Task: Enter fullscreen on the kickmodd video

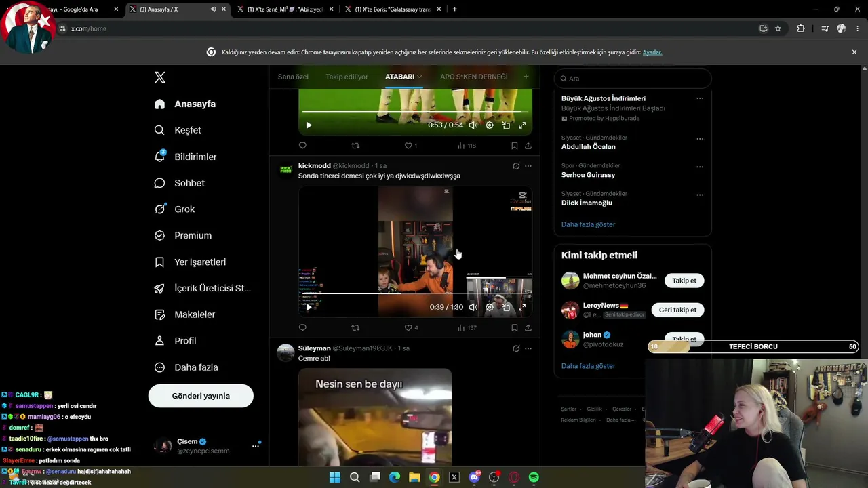Action: 522,307
